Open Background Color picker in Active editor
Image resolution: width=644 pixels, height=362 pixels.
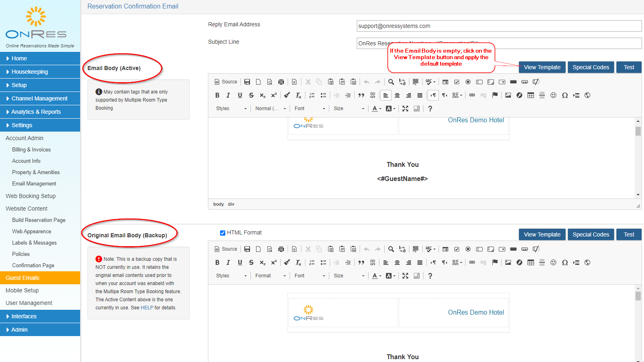pyautogui.click(x=391, y=109)
